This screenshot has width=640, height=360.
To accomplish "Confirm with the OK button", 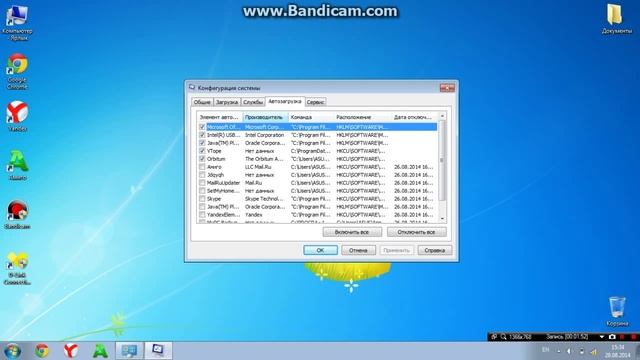I will point(320,250).
